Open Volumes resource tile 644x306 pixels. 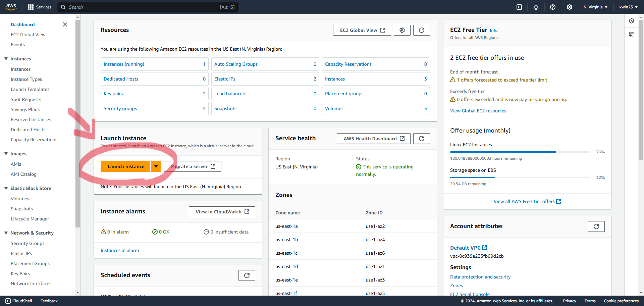click(376, 108)
